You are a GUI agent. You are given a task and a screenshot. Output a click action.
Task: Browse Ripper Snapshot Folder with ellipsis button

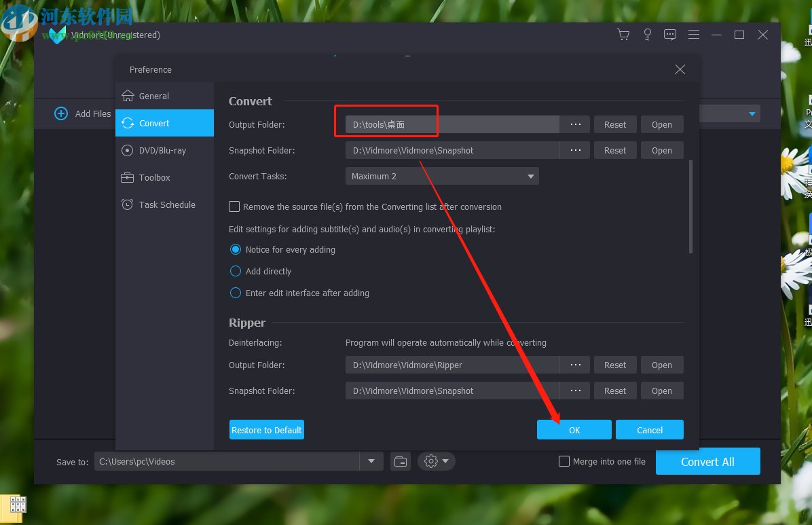point(575,391)
